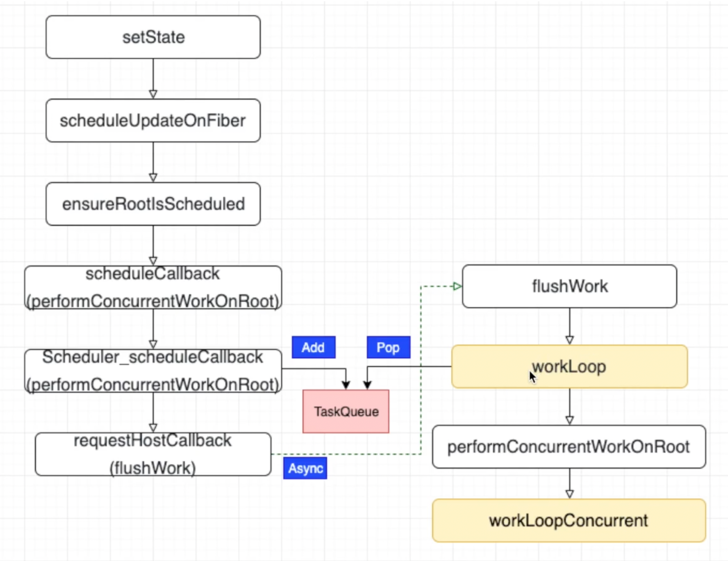Select the yellow workLoopConcurrent node
728x561 pixels.
569,520
